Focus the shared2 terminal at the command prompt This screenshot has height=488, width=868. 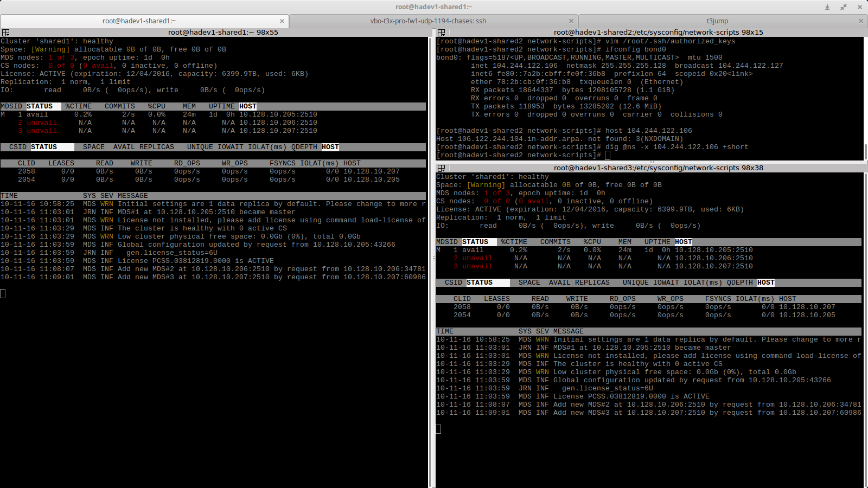click(608, 156)
